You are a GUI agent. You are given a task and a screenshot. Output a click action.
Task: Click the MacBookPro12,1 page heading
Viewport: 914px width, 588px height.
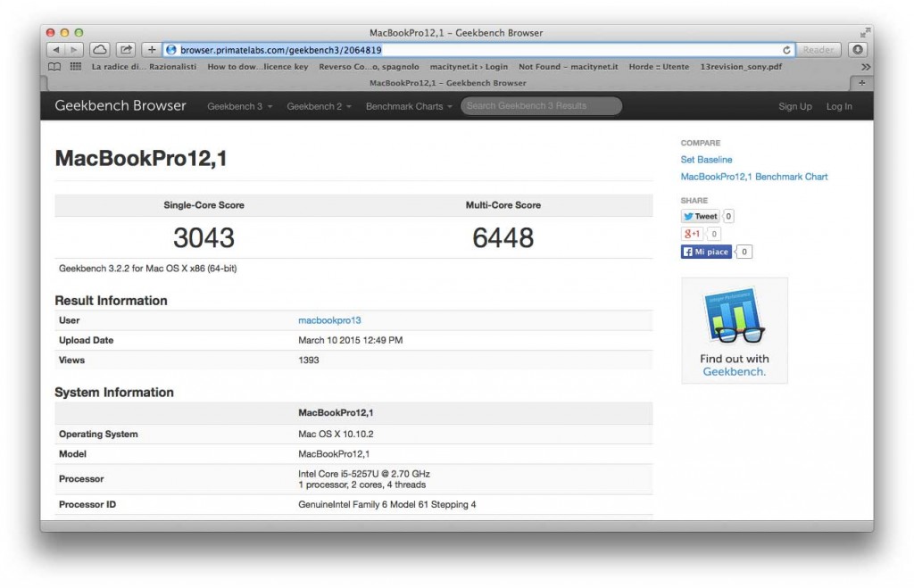point(140,159)
